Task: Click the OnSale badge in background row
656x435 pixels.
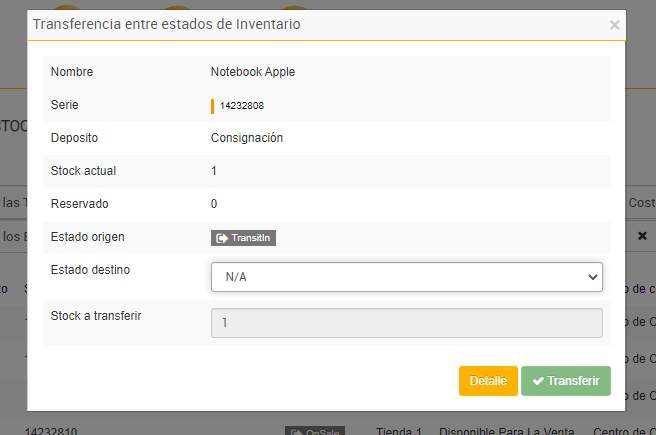Action: 314,432
